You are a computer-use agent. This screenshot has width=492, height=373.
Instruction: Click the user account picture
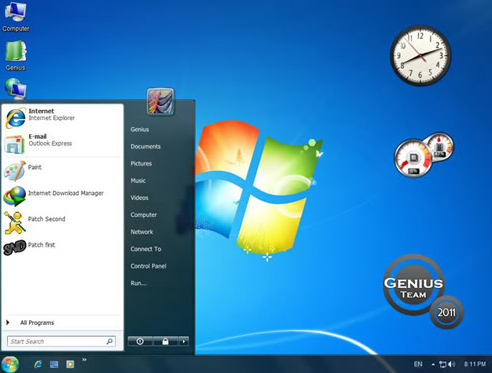click(160, 102)
